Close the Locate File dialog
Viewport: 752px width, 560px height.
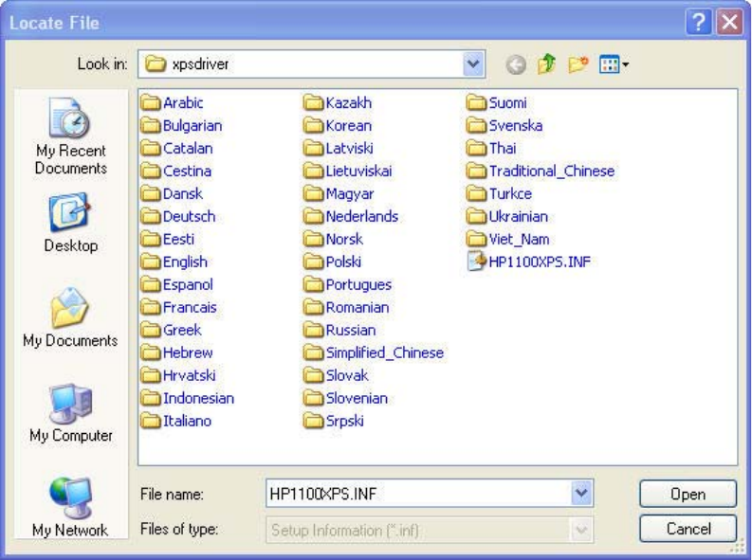tap(729, 22)
